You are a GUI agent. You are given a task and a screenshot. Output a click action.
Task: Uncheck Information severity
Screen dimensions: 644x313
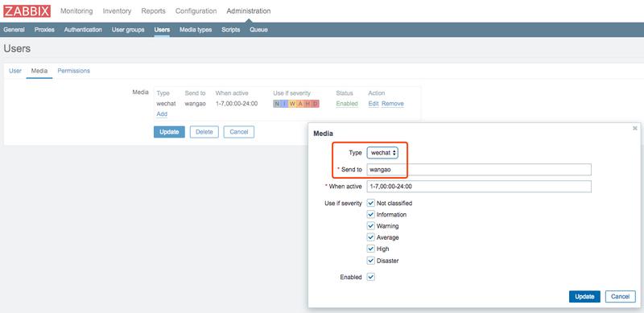(x=371, y=214)
